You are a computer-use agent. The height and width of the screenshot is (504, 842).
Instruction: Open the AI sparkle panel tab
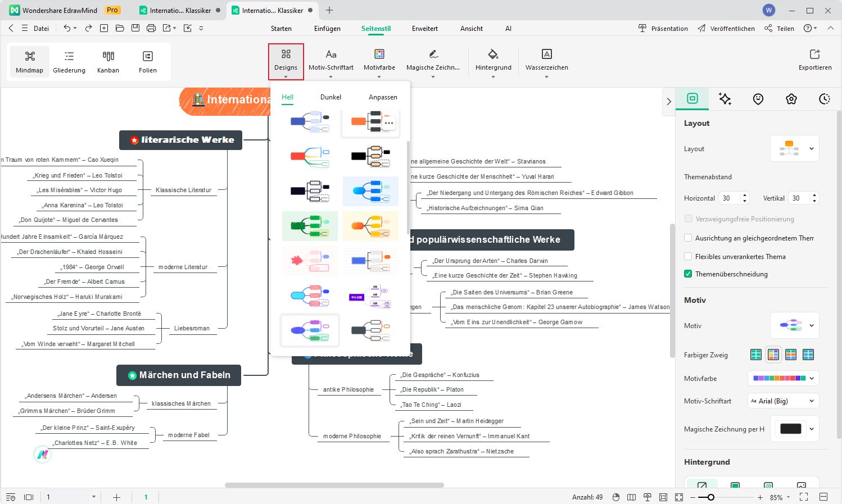[725, 99]
